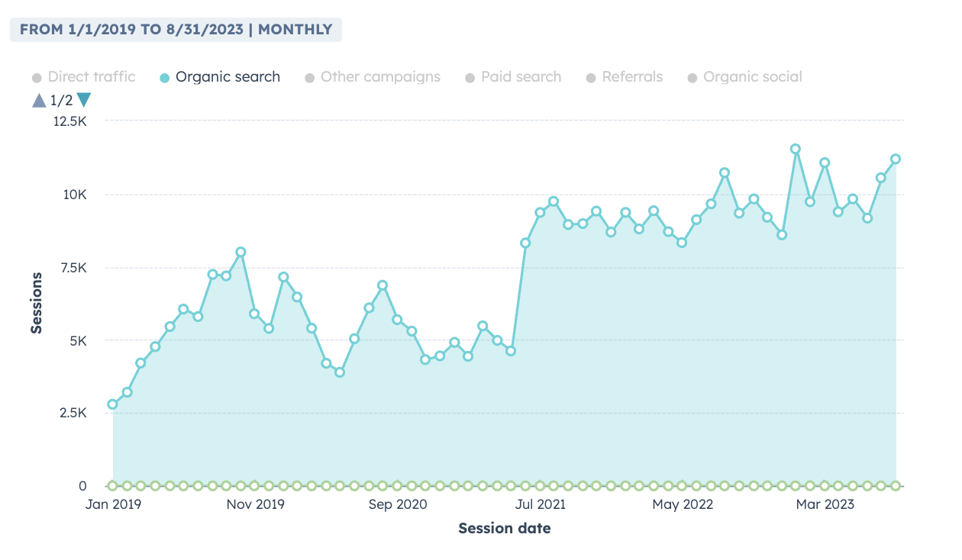Image resolution: width=962 pixels, height=560 pixels.
Task: Open the date range and monthly frequency label
Action: point(176,30)
